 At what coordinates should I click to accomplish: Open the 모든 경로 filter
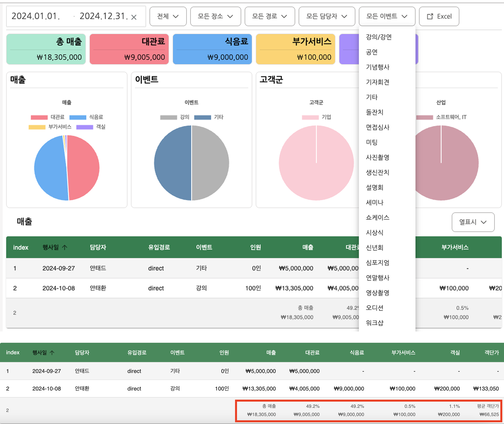coord(269,16)
